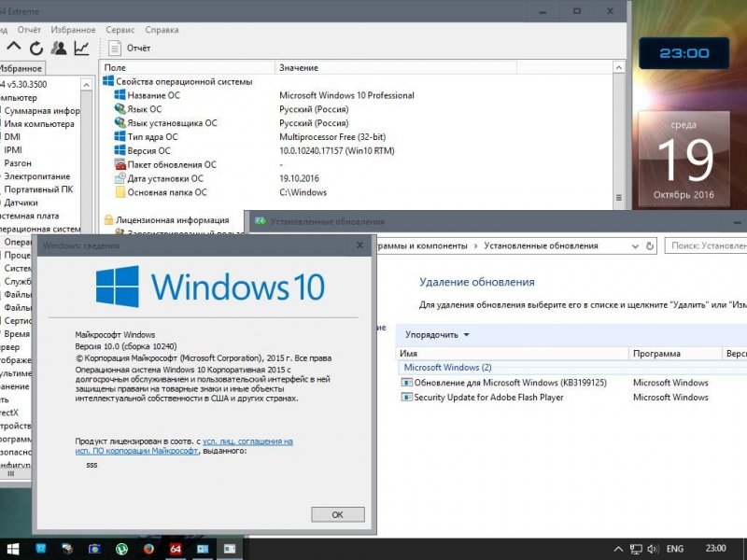Open the users icon in AIDA64 toolbar
The width and height of the screenshot is (747, 560).
click(59, 49)
